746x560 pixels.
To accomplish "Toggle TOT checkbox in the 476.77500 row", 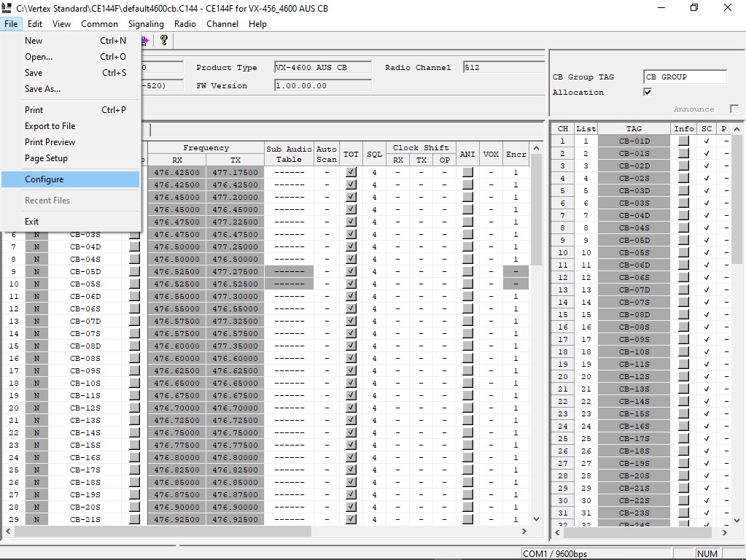I will tap(351, 444).
